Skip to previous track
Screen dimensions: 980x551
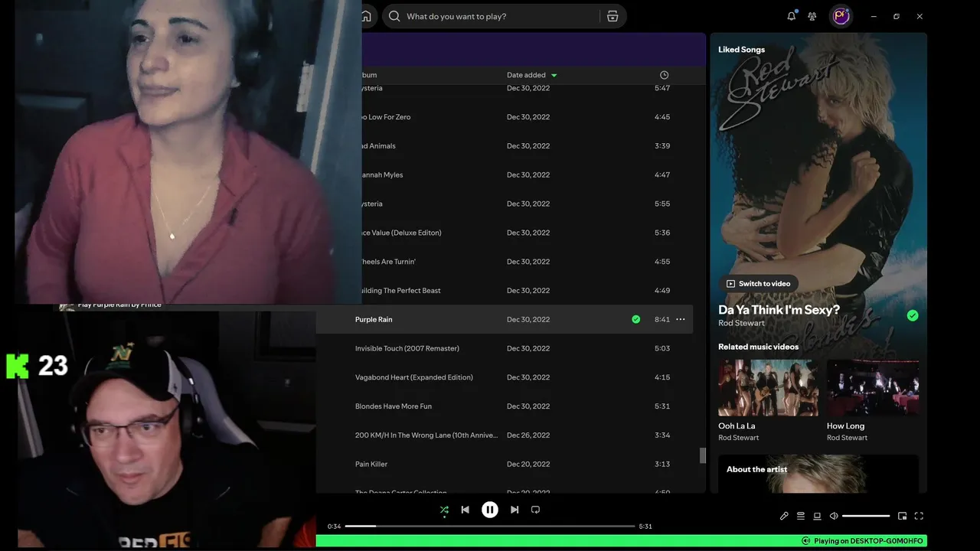(465, 510)
